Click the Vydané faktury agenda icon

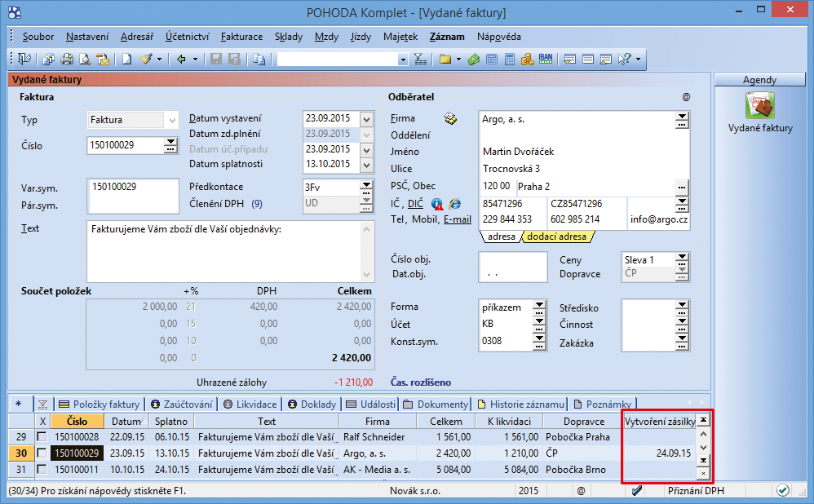pos(760,105)
